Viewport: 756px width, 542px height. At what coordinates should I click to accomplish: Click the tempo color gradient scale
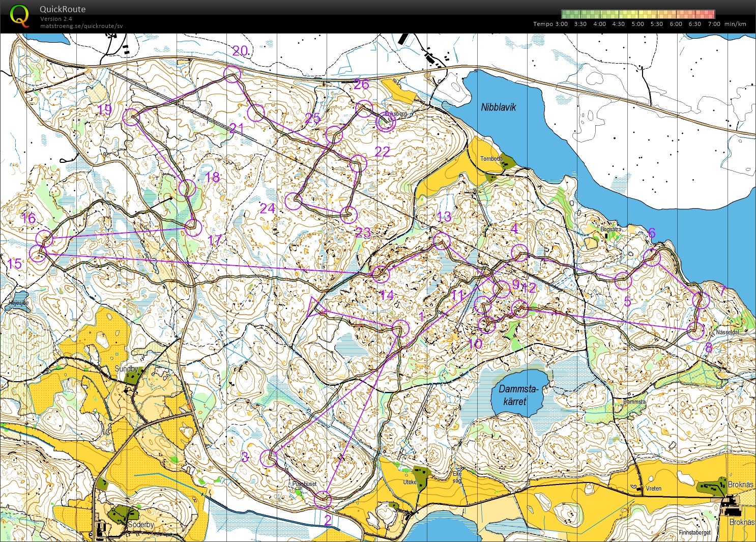click(638, 14)
